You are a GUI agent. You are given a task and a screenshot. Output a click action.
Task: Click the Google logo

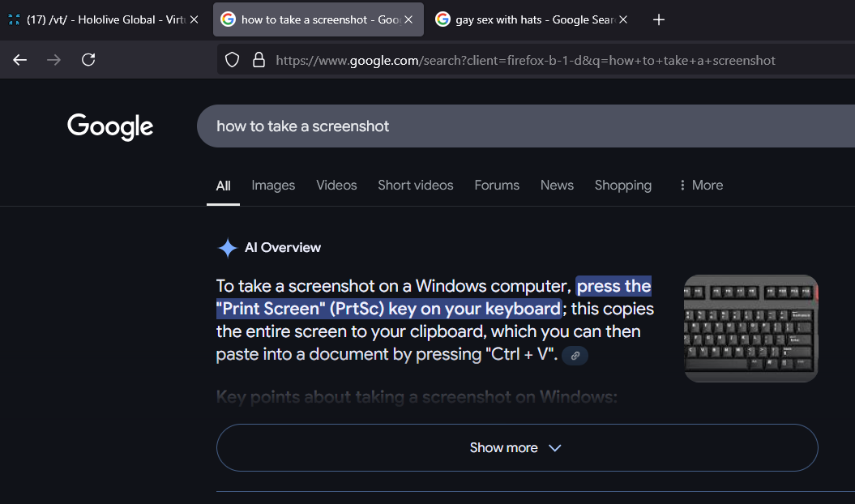click(x=110, y=126)
